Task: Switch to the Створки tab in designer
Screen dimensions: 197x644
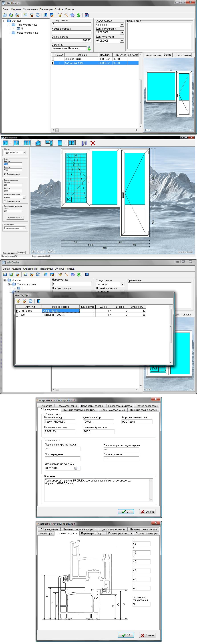Action: point(22,253)
